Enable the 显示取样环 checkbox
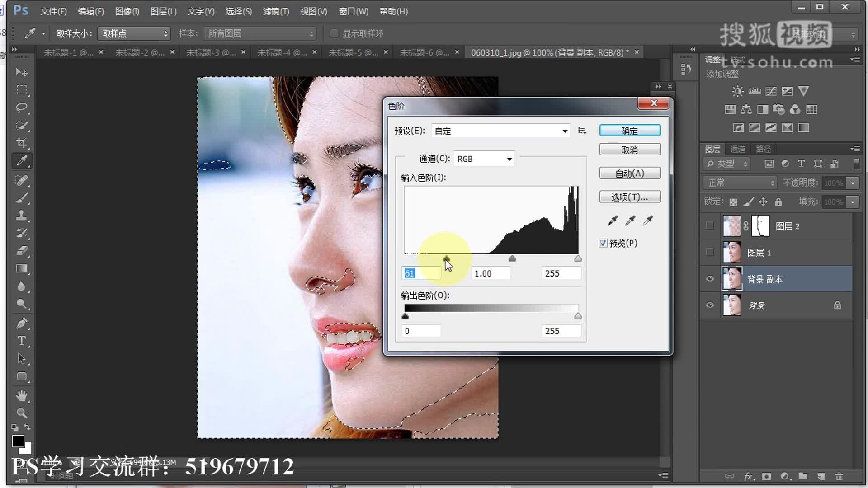 334,33
